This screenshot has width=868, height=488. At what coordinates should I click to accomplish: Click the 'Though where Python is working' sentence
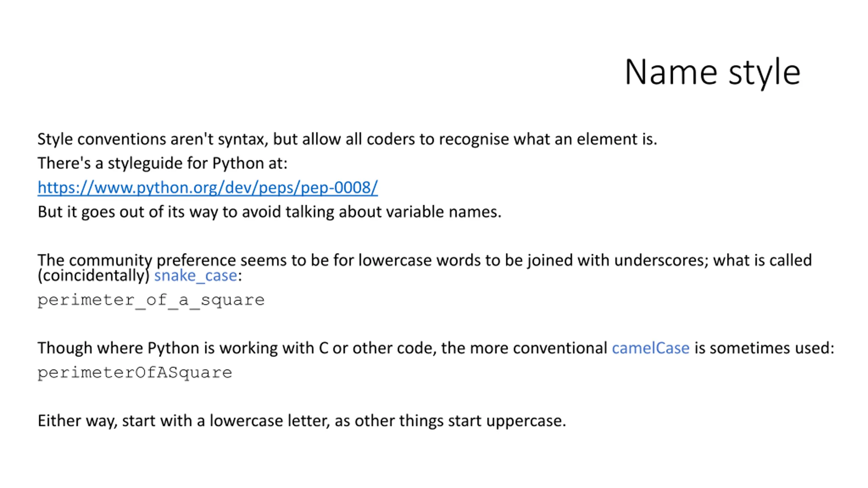(x=436, y=348)
